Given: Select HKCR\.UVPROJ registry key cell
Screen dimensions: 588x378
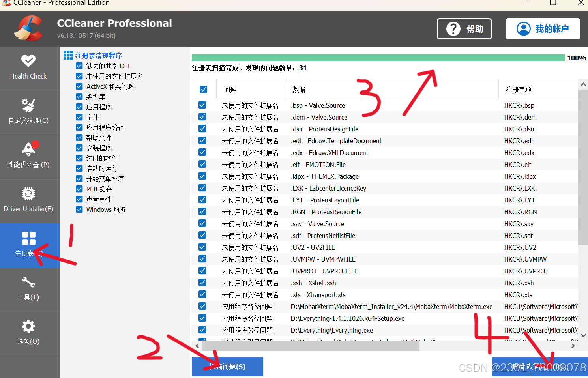Looking at the screenshot, I should pos(526,271).
